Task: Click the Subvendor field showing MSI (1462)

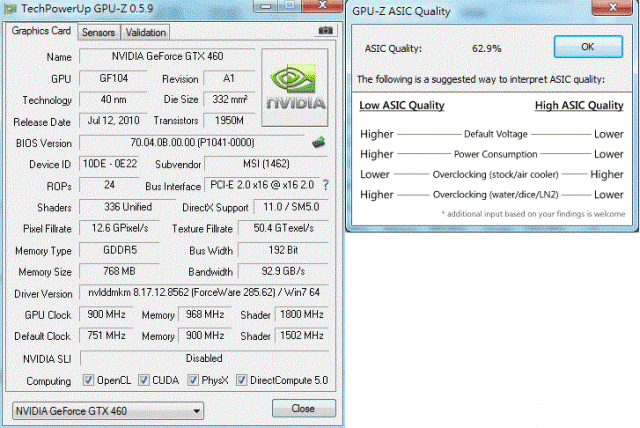Action: (266, 164)
